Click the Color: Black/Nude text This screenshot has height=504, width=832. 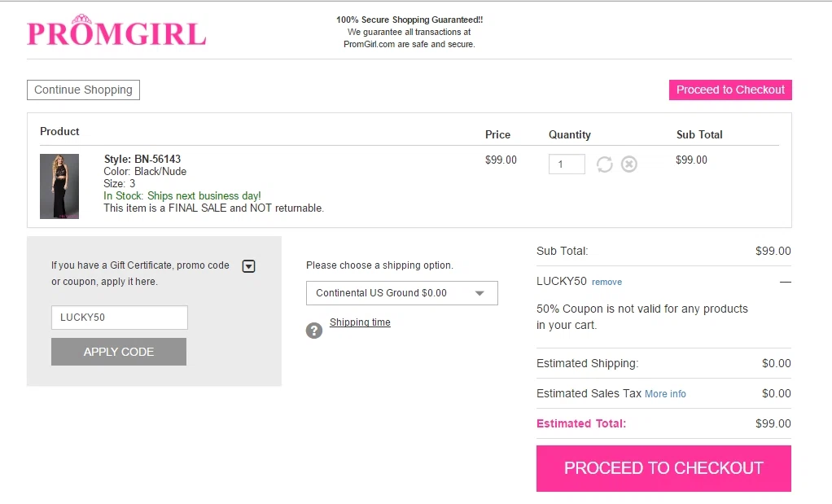(x=145, y=171)
